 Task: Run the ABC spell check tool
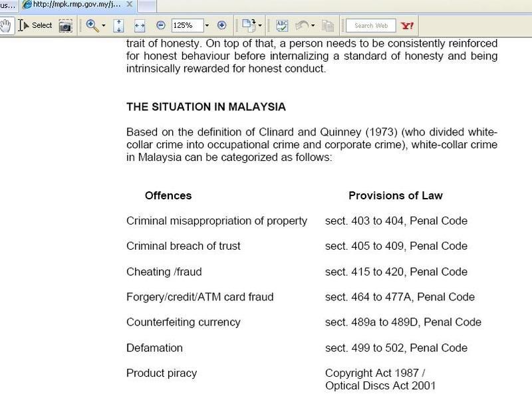282,25
